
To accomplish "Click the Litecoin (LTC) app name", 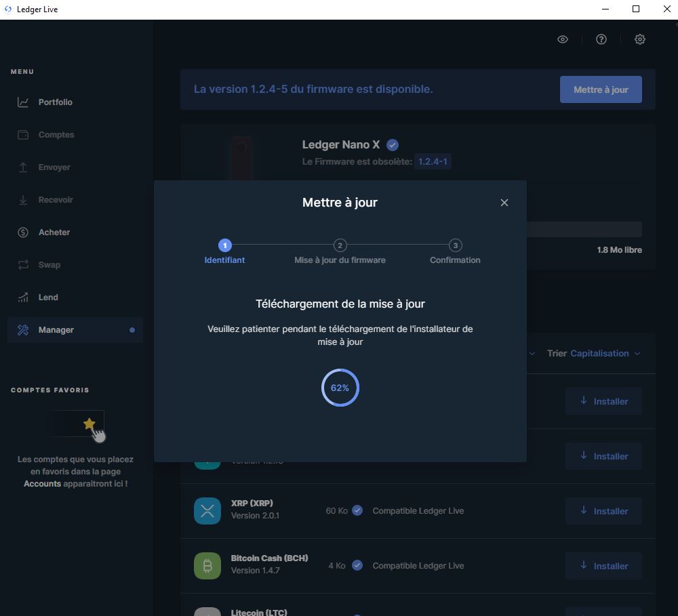I will click(x=259, y=612).
